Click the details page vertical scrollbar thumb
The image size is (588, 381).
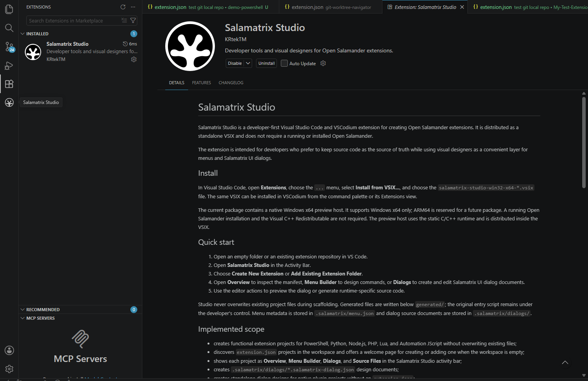(584, 142)
